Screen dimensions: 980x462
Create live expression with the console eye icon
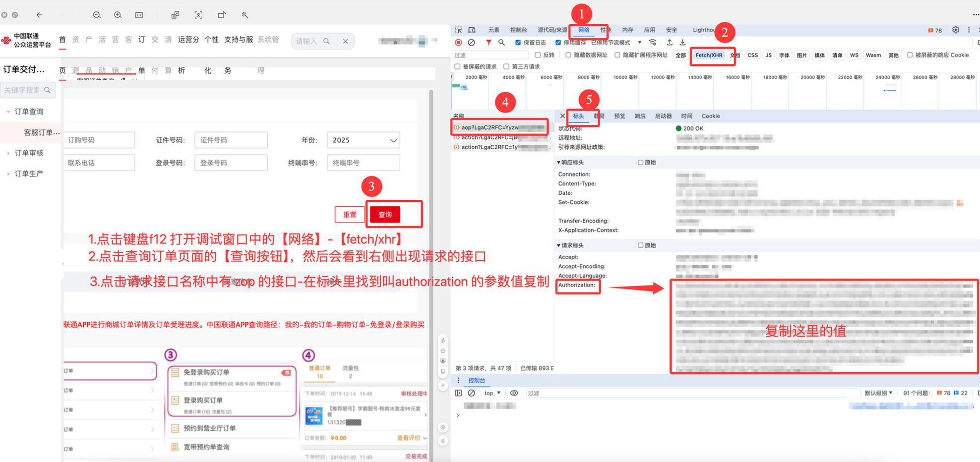(514, 393)
